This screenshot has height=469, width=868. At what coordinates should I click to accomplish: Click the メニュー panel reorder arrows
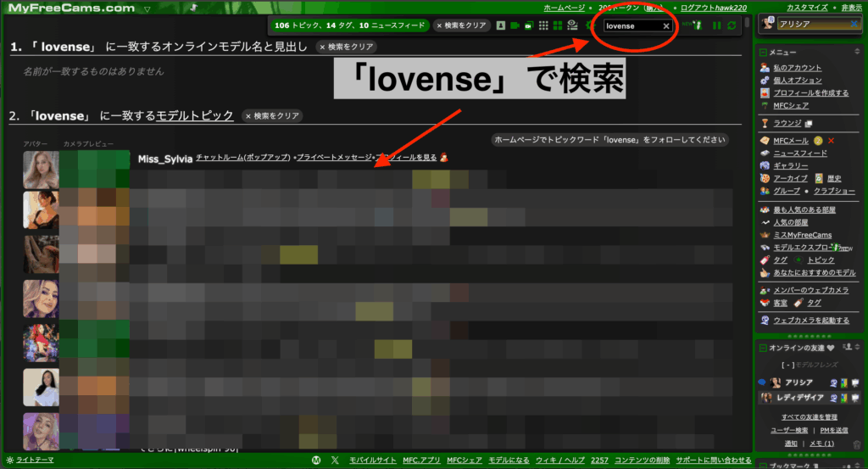coord(857,52)
